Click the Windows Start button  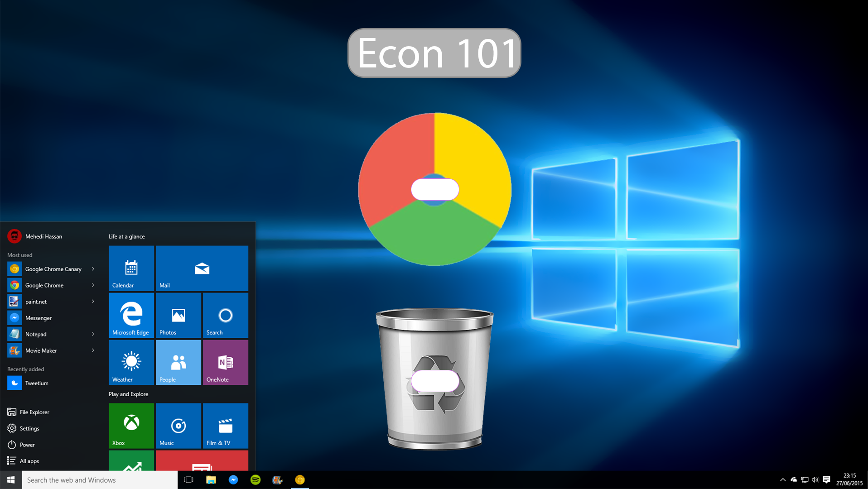(x=11, y=480)
